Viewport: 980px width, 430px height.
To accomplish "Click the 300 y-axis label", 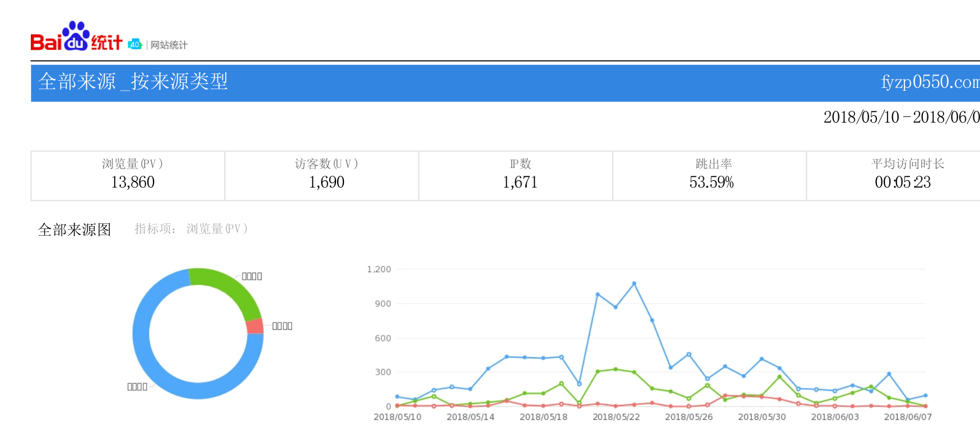I will tap(383, 372).
